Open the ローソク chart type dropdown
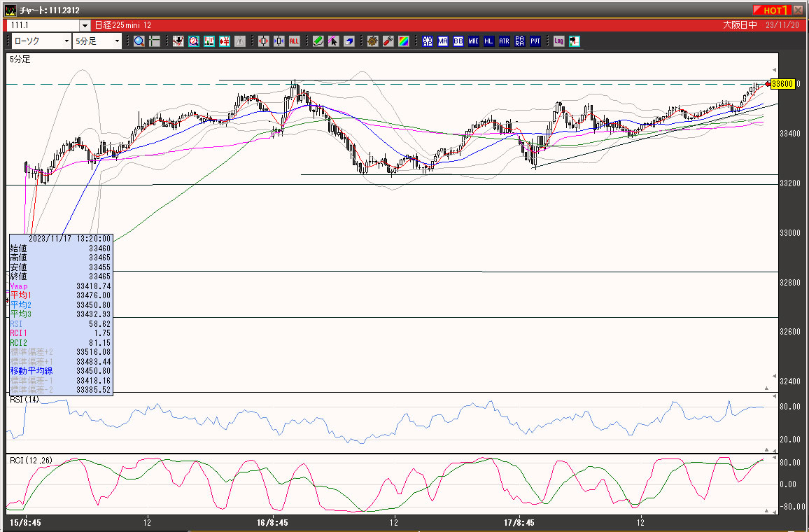The height and width of the screenshot is (532, 809). tap(41, 41)
